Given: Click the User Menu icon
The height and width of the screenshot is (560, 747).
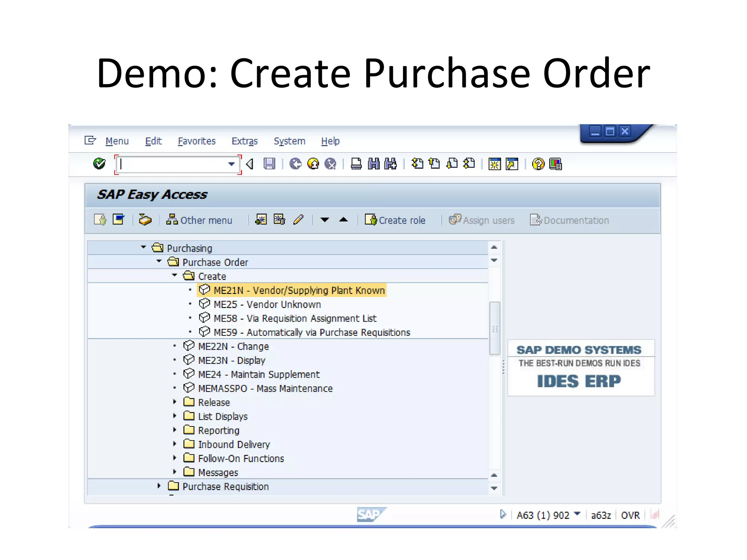Looking at the screenshot, I should point(100,220).
